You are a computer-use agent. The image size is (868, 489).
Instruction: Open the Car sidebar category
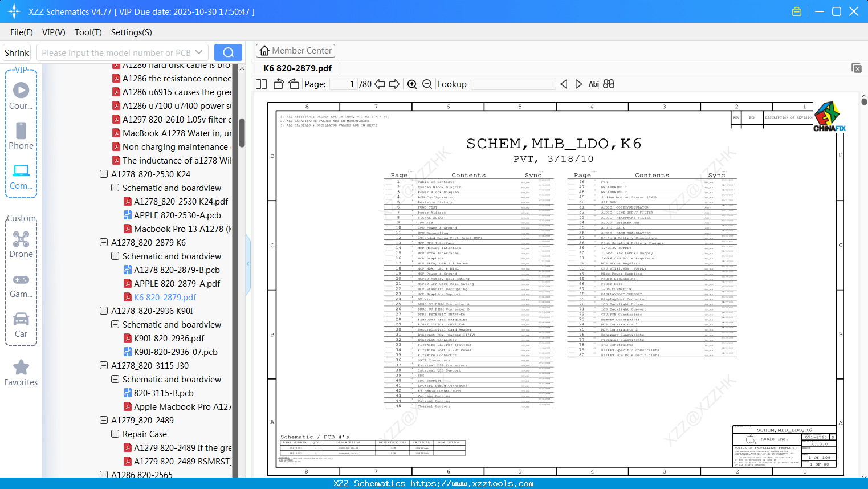point(21,325)
